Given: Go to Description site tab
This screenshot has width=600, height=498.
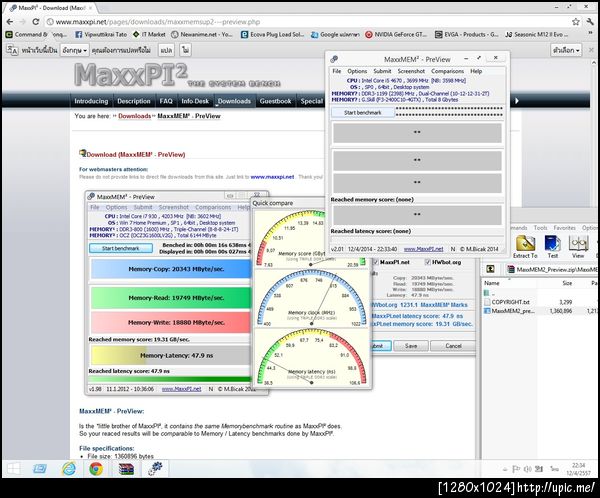Looking at the screenshot, I should pyautogui.click(x=134, y=101).
